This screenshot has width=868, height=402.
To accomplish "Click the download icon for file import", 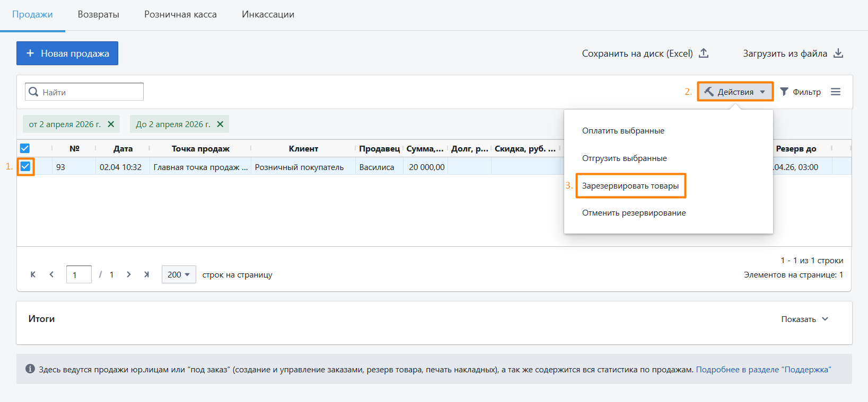I will (838, 53).
